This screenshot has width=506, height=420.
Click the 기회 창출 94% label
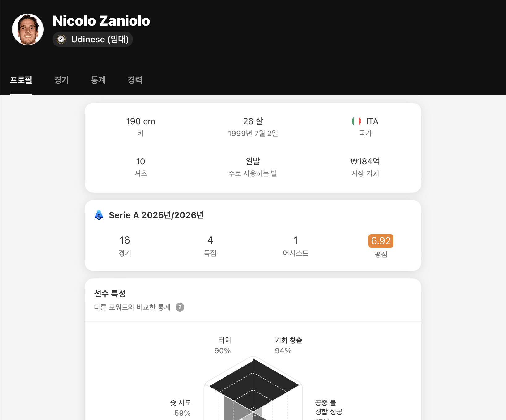(x=288, y=345)
